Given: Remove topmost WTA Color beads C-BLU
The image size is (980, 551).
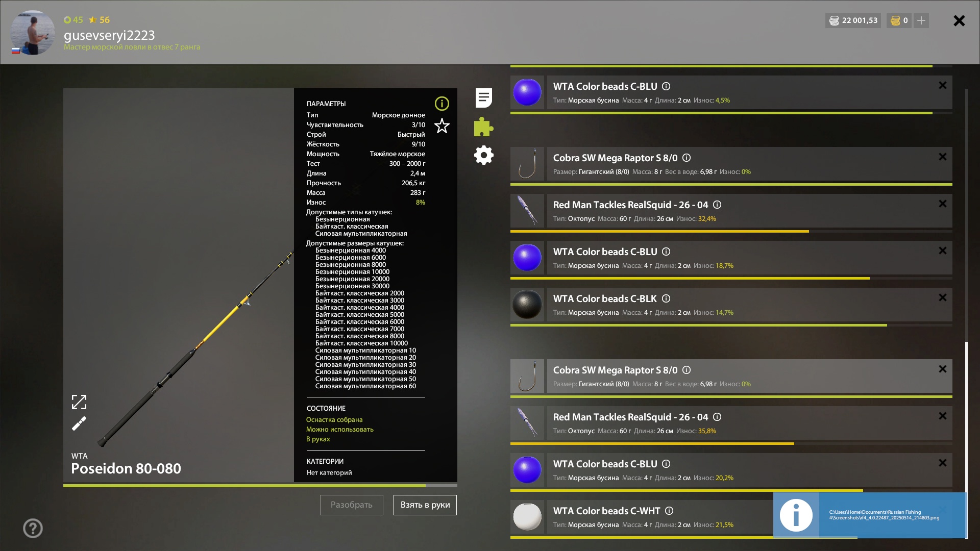Looking at the screenshot, I should coord(942,85).
